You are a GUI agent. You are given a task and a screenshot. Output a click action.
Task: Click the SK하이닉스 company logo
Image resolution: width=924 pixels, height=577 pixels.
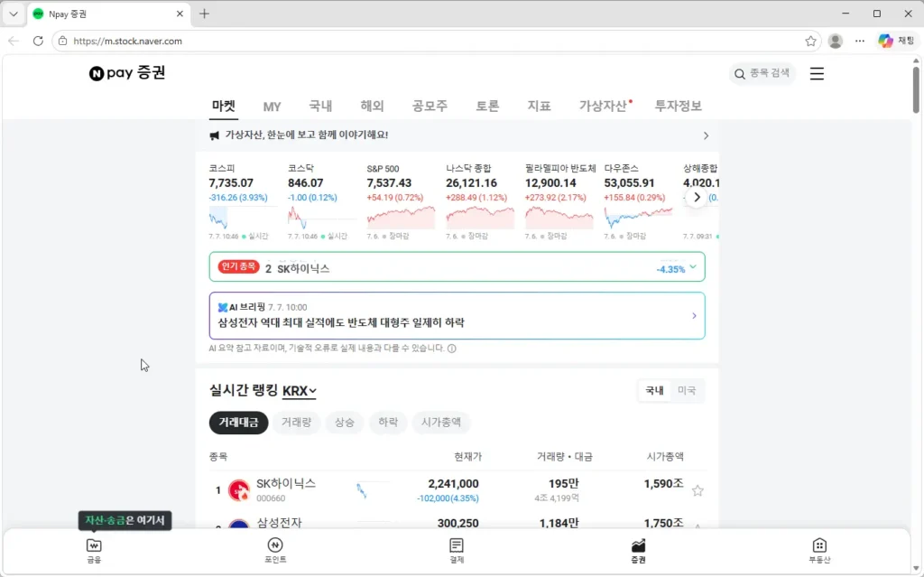pos(238,490)
